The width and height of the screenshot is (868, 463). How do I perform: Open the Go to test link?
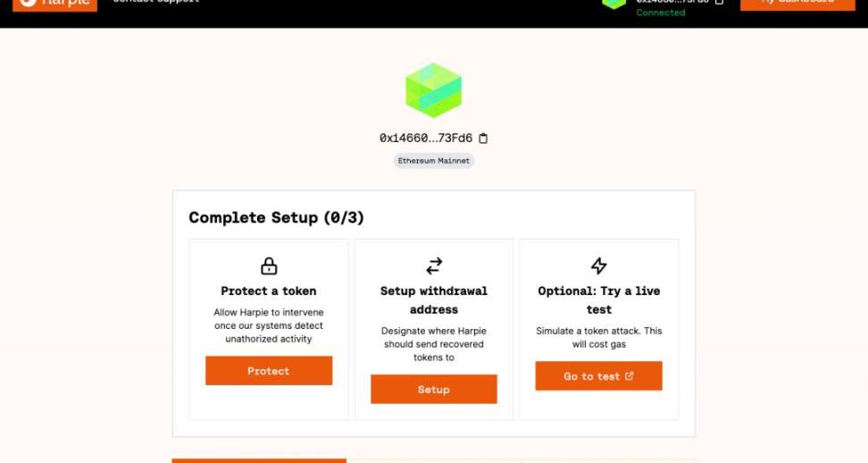pos(598,376)
